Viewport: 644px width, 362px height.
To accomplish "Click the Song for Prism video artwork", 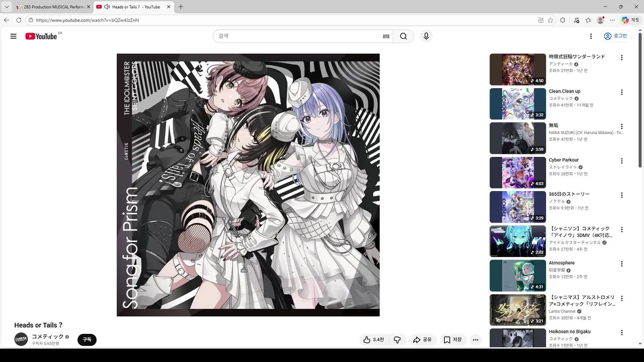I will [248, 185].
